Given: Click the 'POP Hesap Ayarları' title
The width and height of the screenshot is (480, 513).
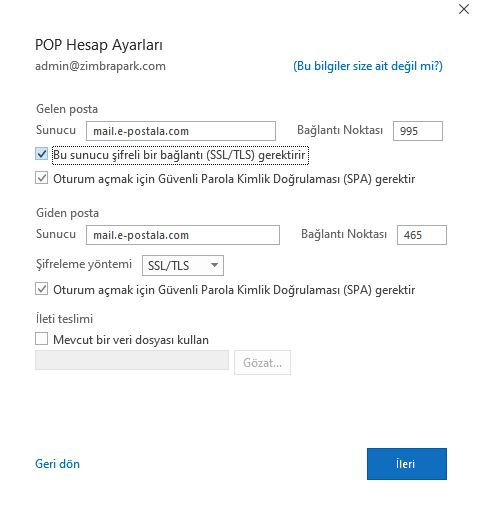Looking at the screenshot, I should (99, 45).
